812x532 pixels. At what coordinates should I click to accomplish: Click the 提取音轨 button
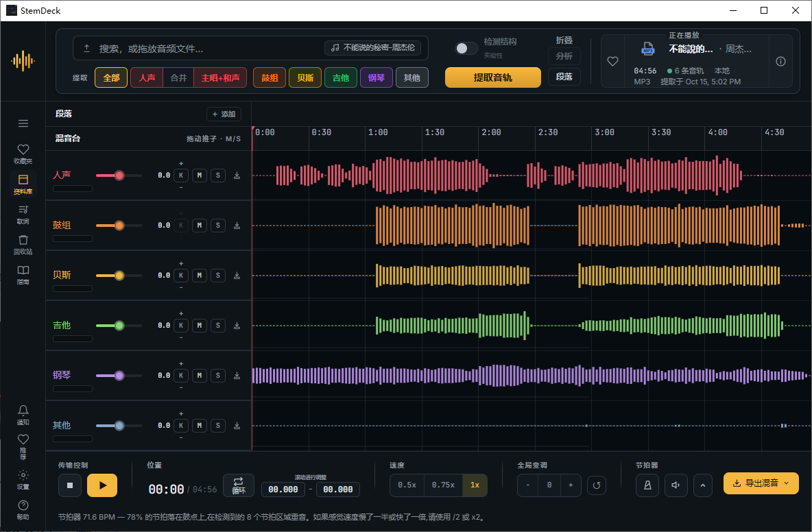[492, 77]
